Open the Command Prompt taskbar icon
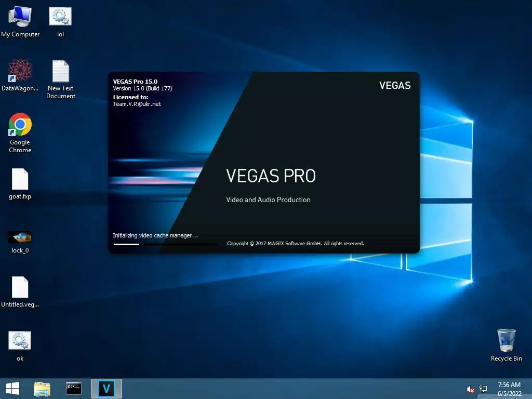 pyautogui.click(x=74, y=389)
